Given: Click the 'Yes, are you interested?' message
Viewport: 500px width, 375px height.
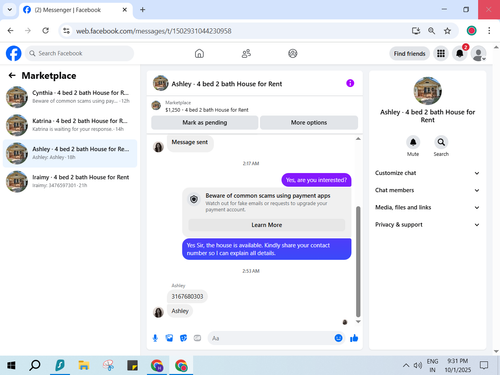Looking at the screenshot, I should [316, 180].
